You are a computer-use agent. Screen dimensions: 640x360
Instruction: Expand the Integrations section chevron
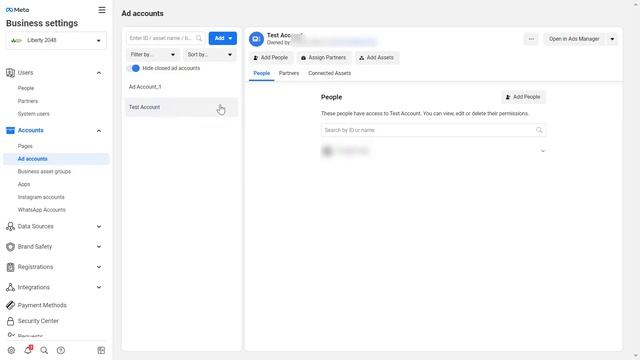(x=99, y=287)
